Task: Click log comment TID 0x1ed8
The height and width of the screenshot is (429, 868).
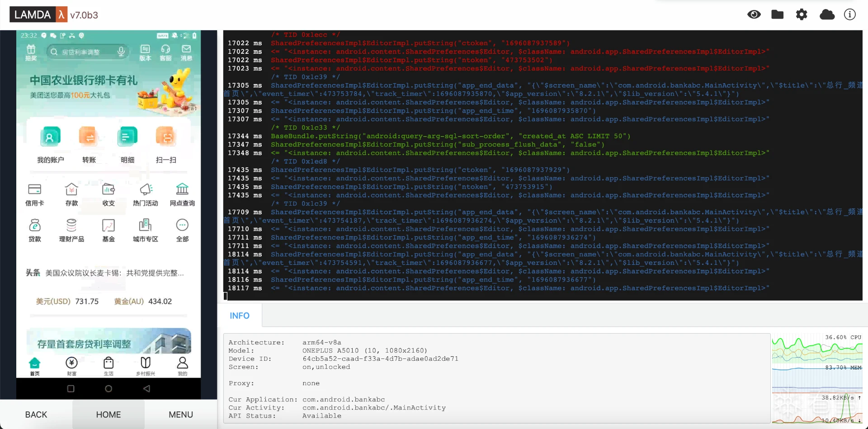Action: (305, 161)
